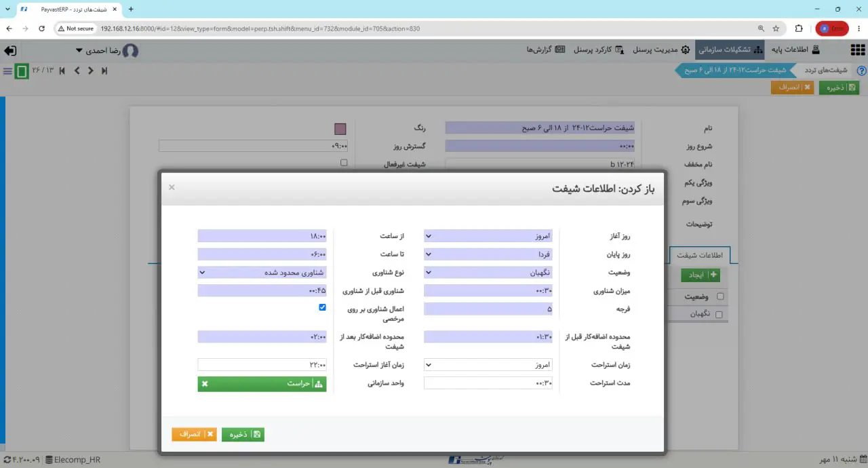868x468 pixels.
Task: Open the tab search dropdown arrow
Action: [7, 9]
